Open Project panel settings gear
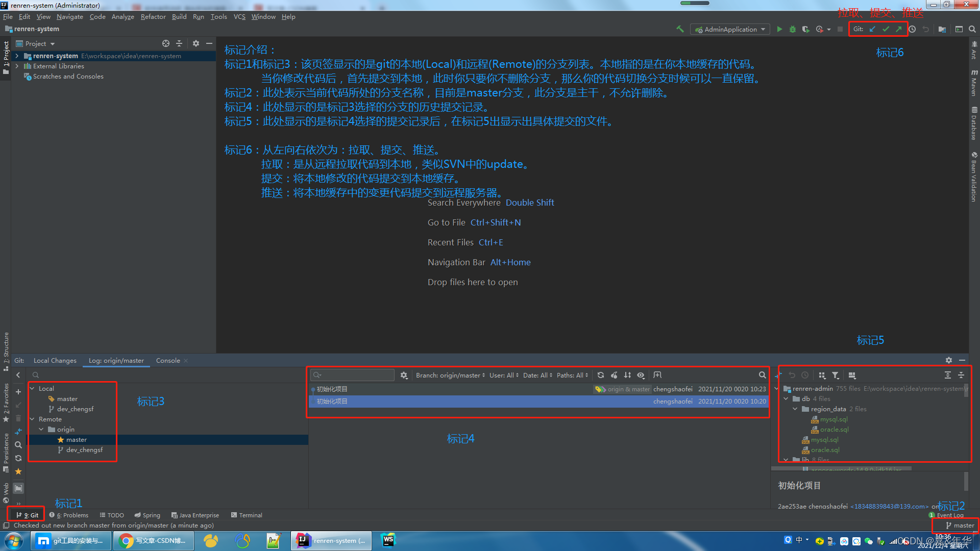The image size is (980, 551). click(x=196, y=43)
